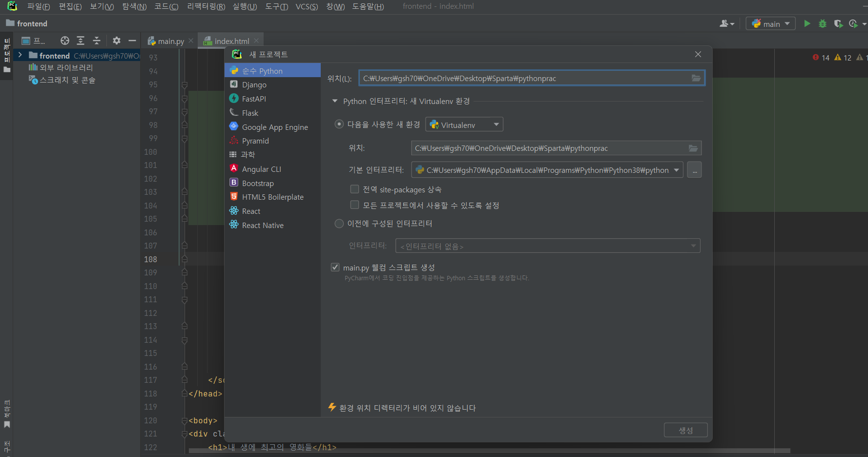Open the 실행(U) menu
The image size is (868, 457).
tap(245, 6)
